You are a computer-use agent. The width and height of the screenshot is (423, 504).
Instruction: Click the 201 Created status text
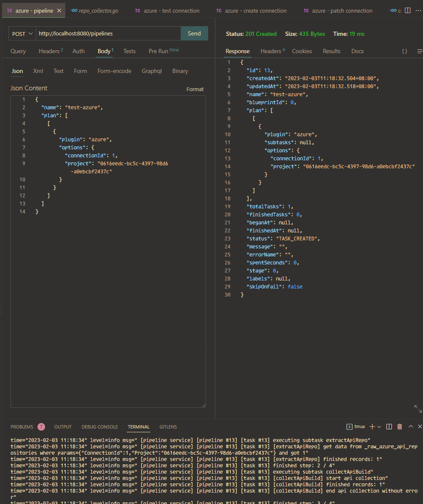coord(261,34)
